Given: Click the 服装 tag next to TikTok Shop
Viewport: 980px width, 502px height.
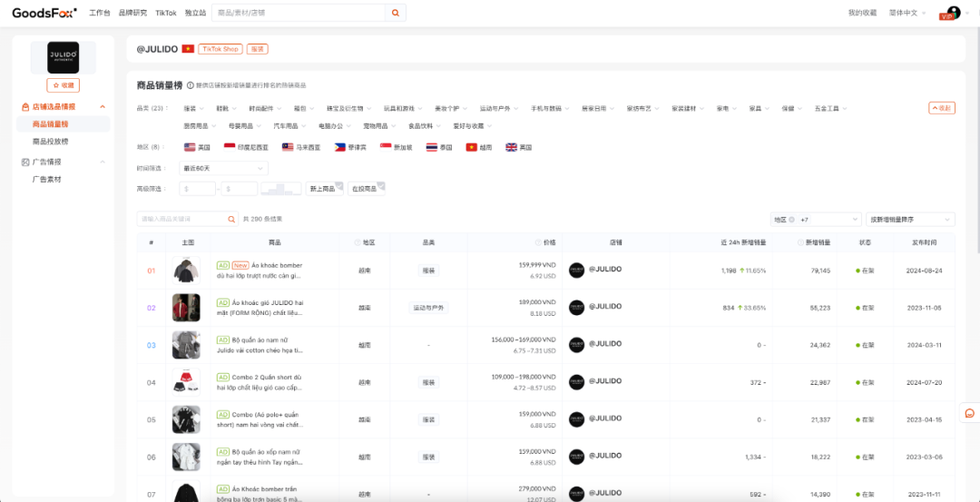Looking at the screenshot, I should [257, 49].
